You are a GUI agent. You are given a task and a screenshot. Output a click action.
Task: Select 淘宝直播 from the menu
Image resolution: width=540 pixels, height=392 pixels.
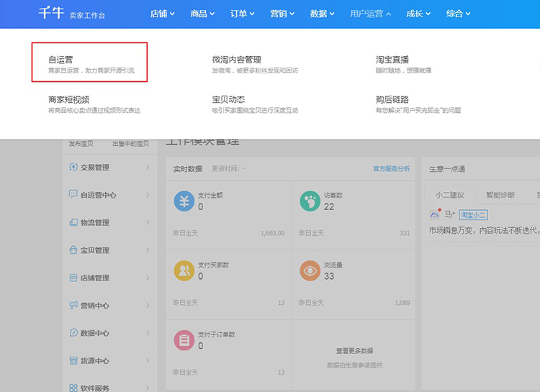(x=392, y=60)
